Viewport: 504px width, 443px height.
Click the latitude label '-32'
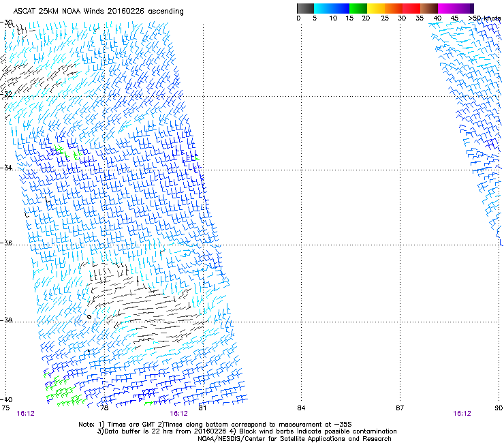click(x=6, y=94)
